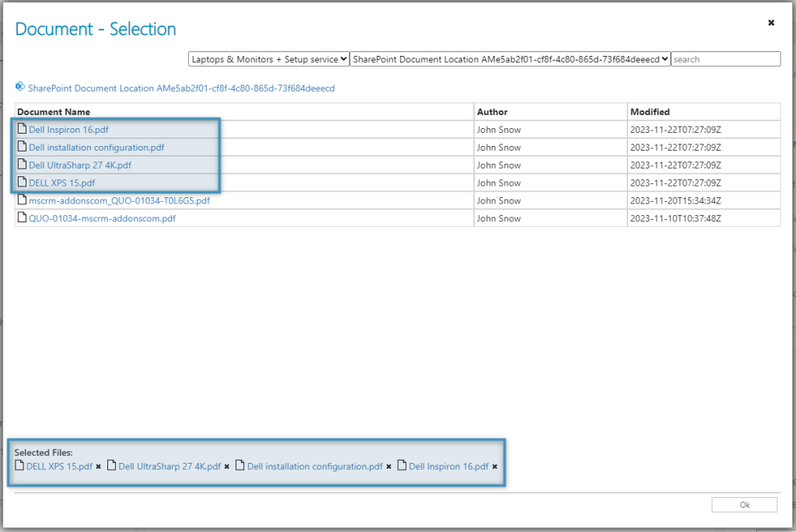Select mscrm-addonscom_QUO-01034-T0L6G5.pdf document
The height and width of the screenshot is (532, 796).
pyautogui.click(x=119, y=201)
